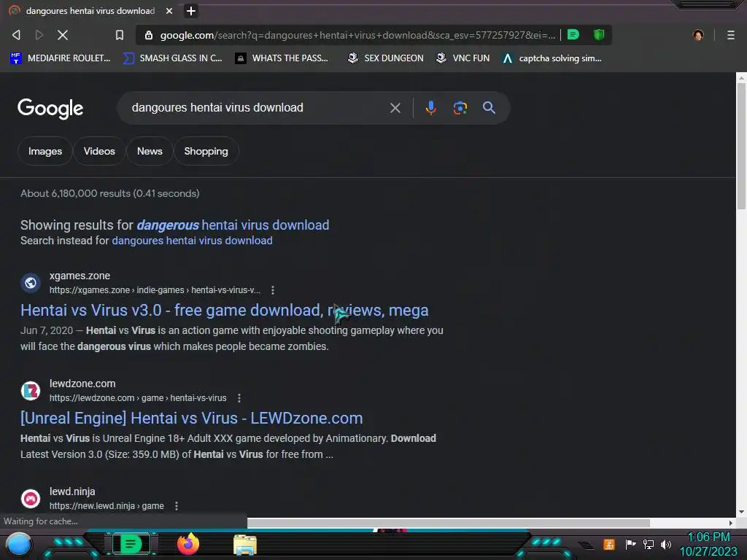Open the browser hamburger menu
Viewport: 747px width, 560px height.
(730, 35)
